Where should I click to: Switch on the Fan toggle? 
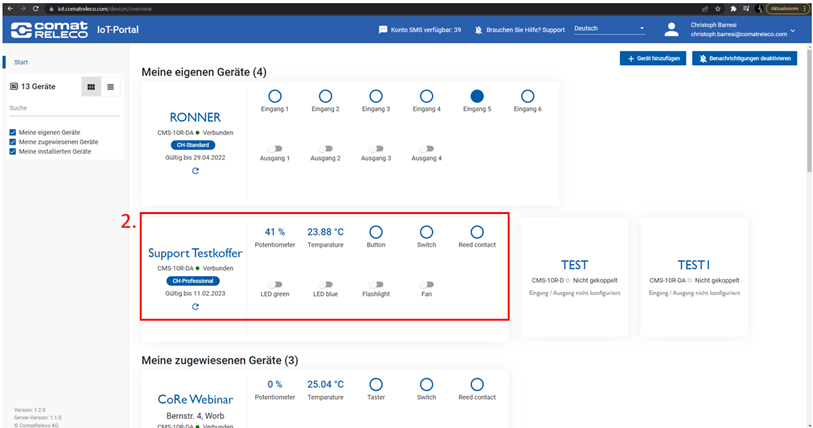coord(426,284)
